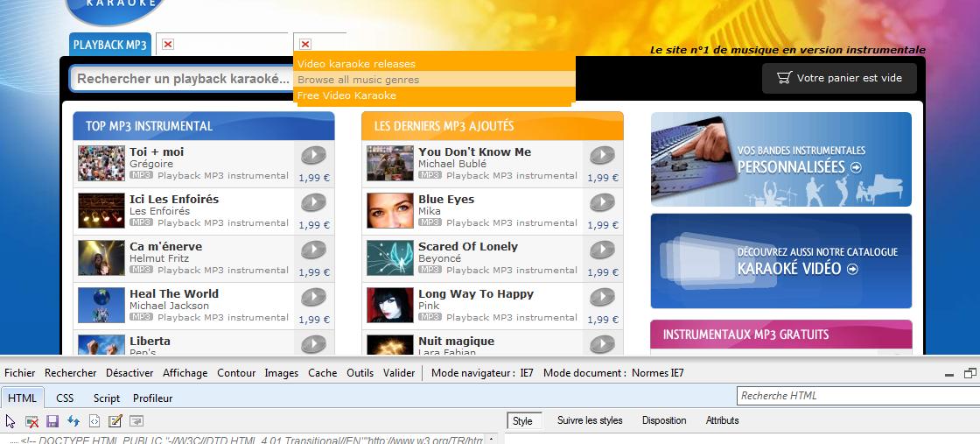
Task: Open the Outils menu
Action: point(360,373)
